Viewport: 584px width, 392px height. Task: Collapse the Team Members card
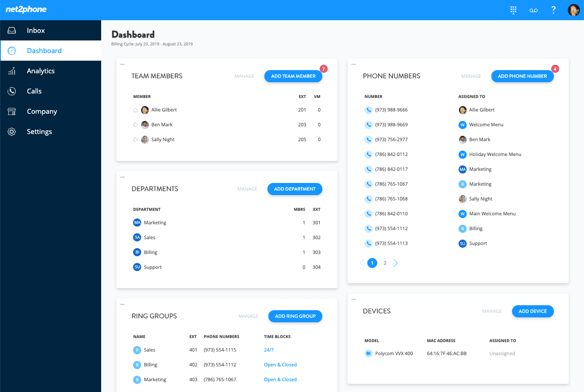(x=122, y=64)
